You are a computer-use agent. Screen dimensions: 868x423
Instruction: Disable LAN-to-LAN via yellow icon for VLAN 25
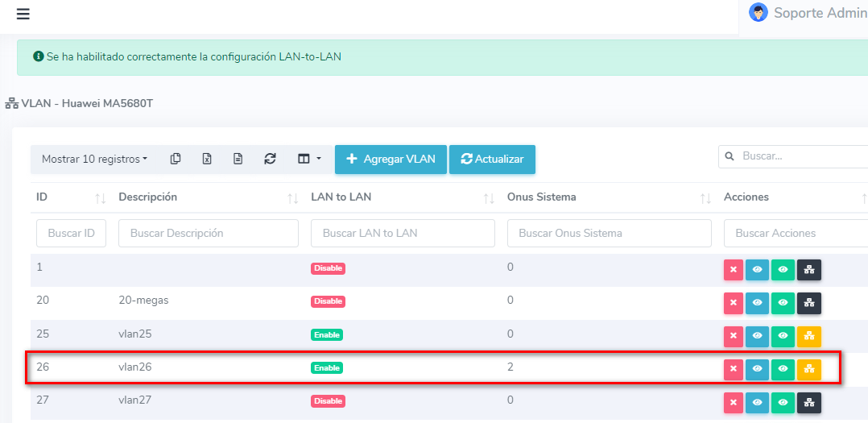pyautogui.click(x=809, y=337)
